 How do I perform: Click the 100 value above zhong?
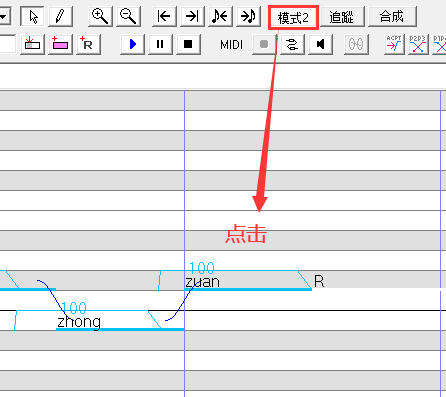(x=74, y=307)
